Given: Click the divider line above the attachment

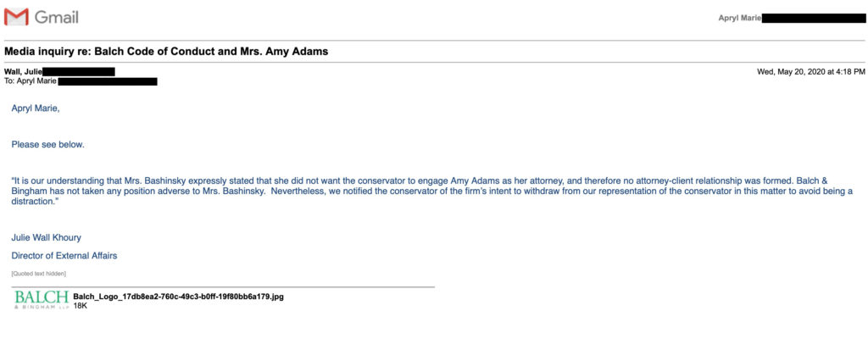Looking at the screenshot, I should pyautogui.click(x=223, y=287).
